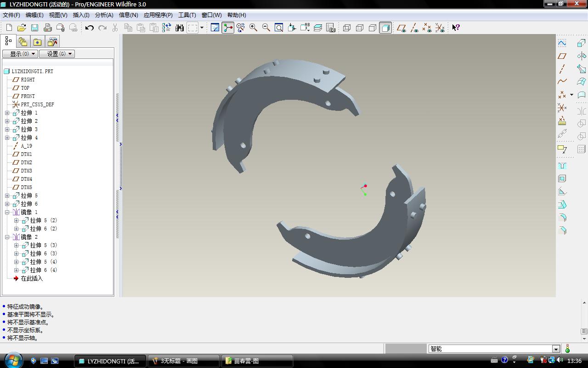Enable Shading display mode
Screen dimensions: 588x368
tap(385, 28)
